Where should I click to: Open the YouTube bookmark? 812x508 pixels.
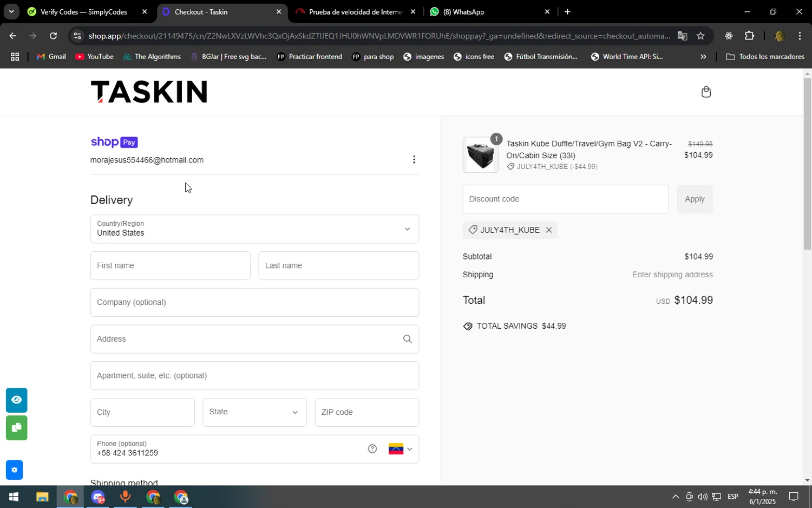pos(95,57)
